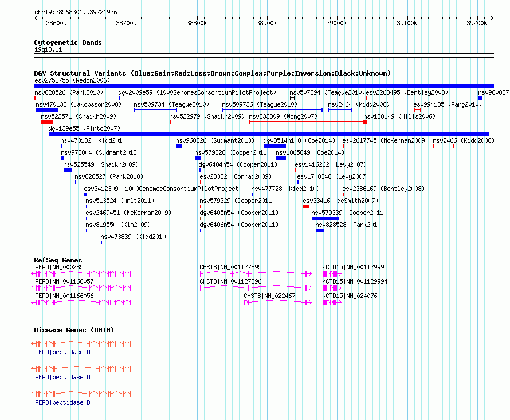Click the nsv470138 (Jakobsson2008) label
Image resolution: width=510 pixels, height=420 pixels.
point(79,104)
